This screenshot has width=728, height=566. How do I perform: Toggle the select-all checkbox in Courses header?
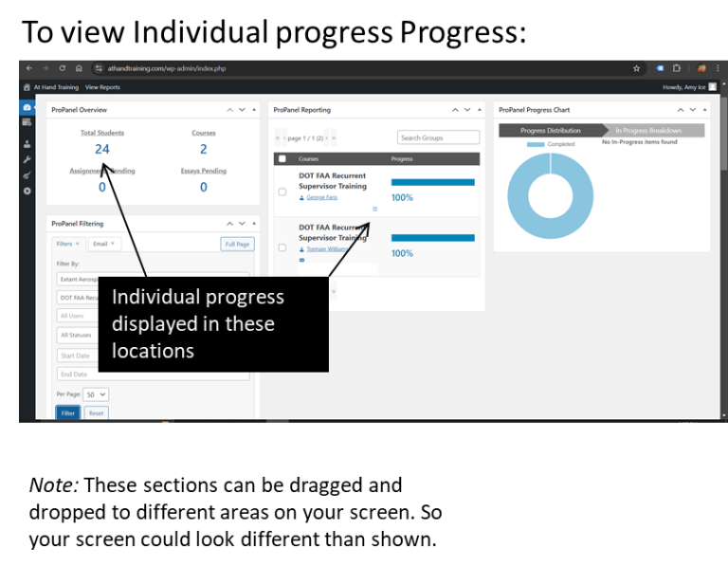282,158
